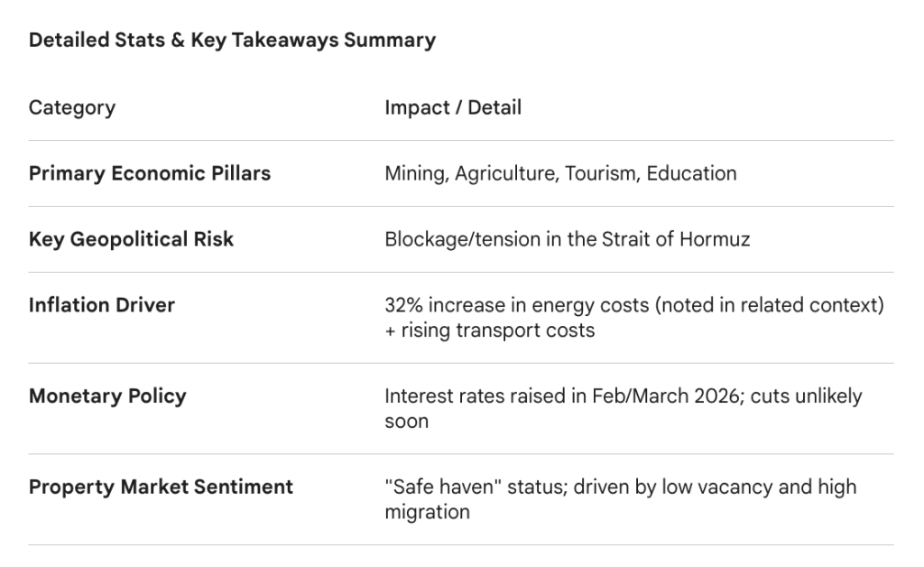Click the '+ rising transport costs' line

tap(489, 330)
